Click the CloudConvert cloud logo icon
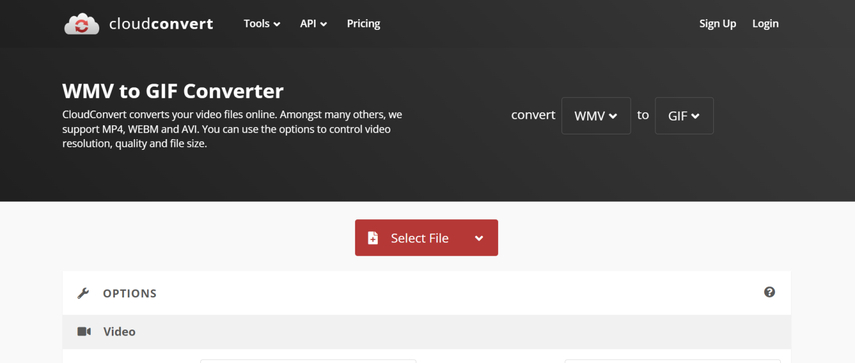This screenshot has height=363, width=855. tap(82, 24)
